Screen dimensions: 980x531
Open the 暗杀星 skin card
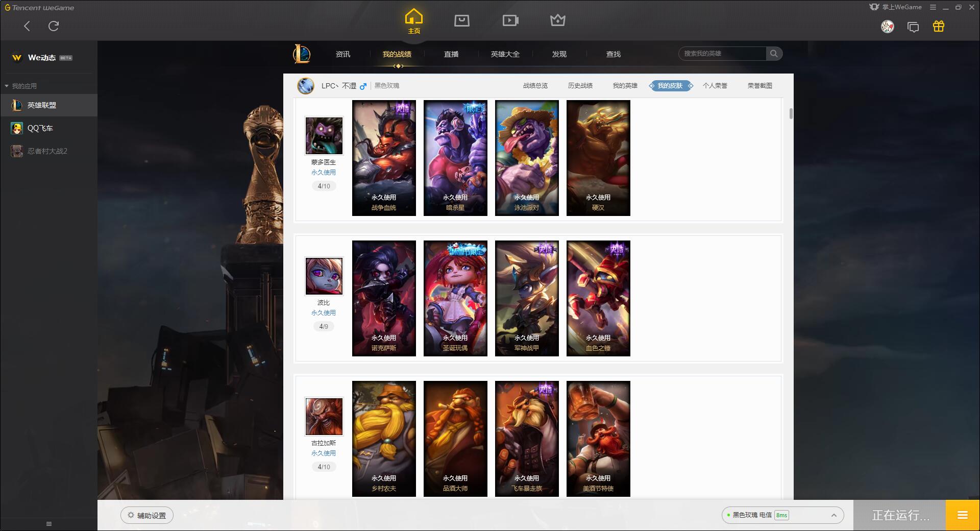tap(455, 158)
